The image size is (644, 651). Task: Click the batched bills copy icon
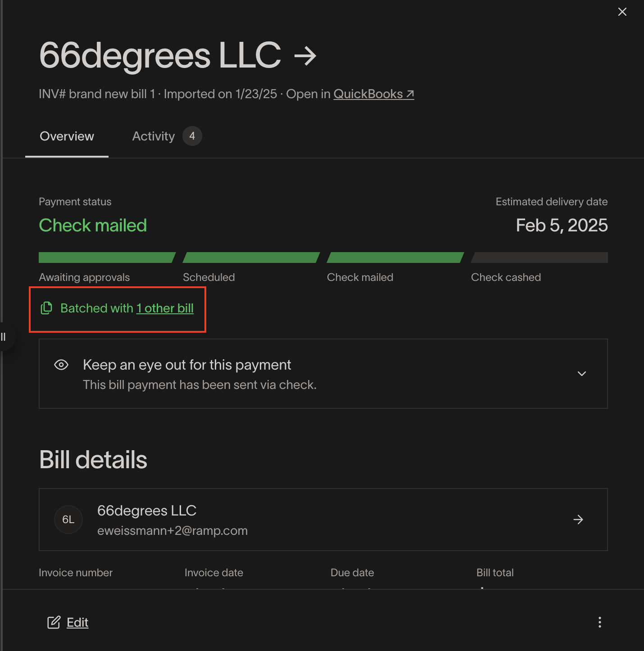(x=46, y=308)
